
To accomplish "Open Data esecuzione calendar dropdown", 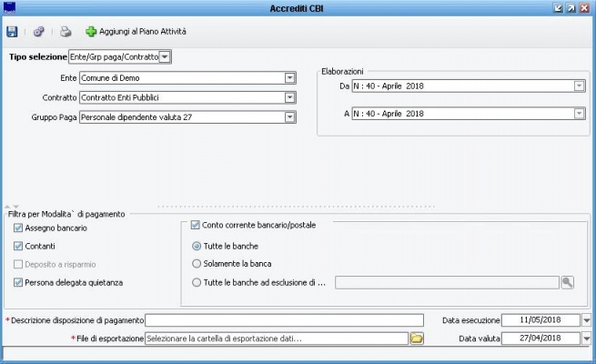I will 587,320.
